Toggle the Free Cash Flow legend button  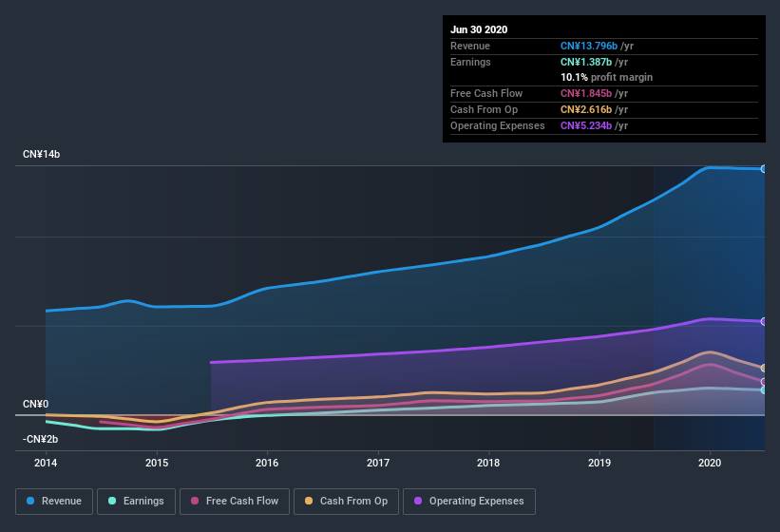(235, 502)
